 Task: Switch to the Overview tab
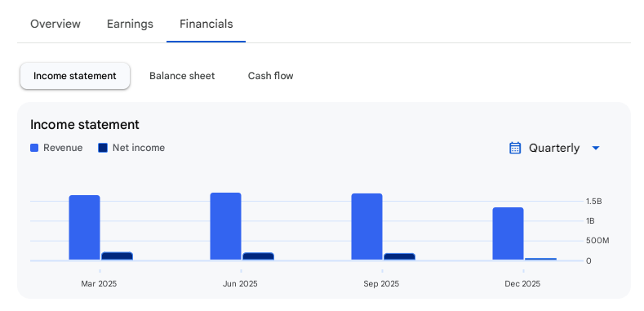pyautogui.click(x=56, y=24)
